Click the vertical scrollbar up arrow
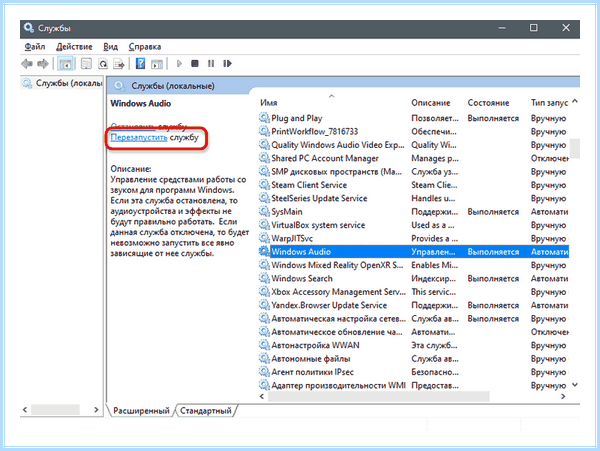Screen dimensions: 600x451 click(x=575, y=102)
